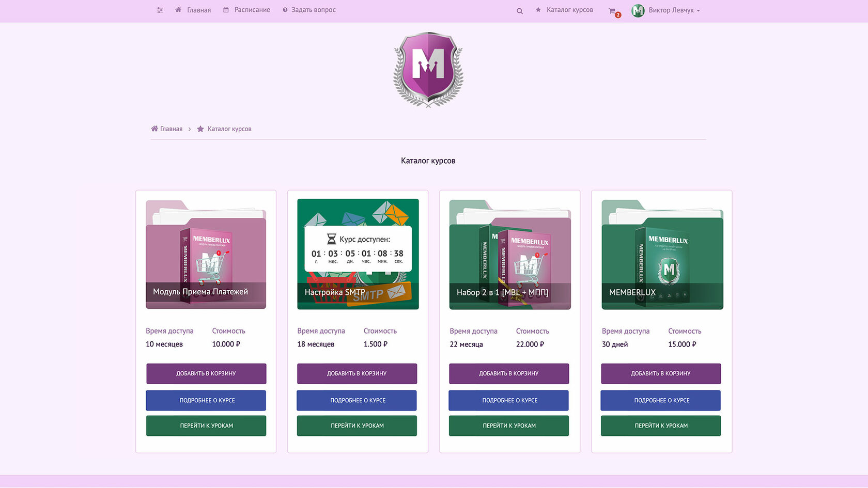Click the user avatar icon
This screenshot has height=488, width=868.
[638, 10]
